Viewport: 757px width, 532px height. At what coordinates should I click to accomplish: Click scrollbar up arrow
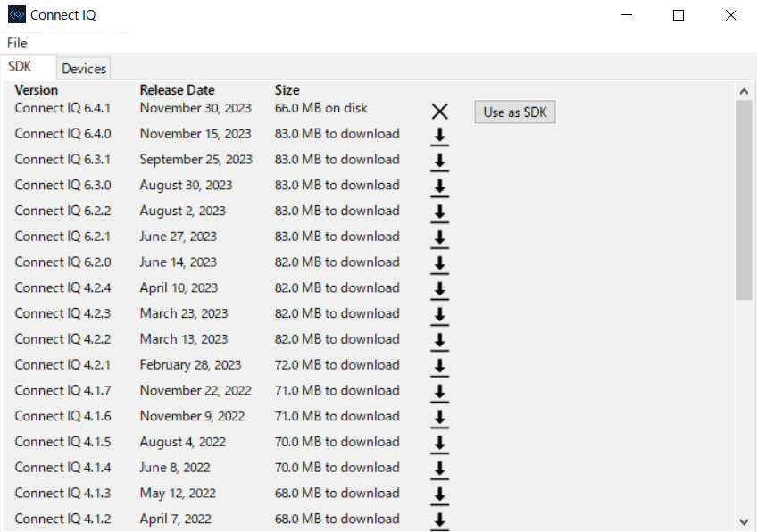click(x=744, y=91)
